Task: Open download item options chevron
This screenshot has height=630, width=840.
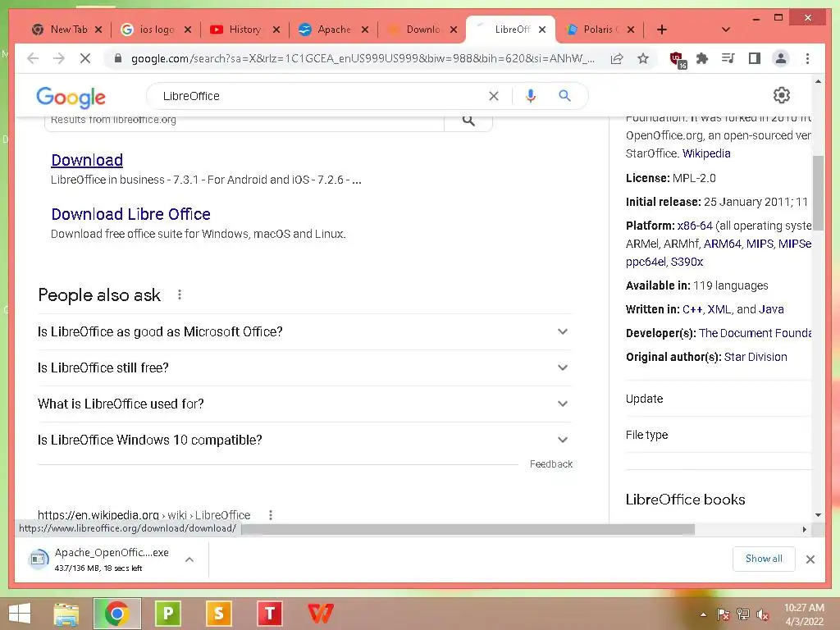Action: [189, 559]
